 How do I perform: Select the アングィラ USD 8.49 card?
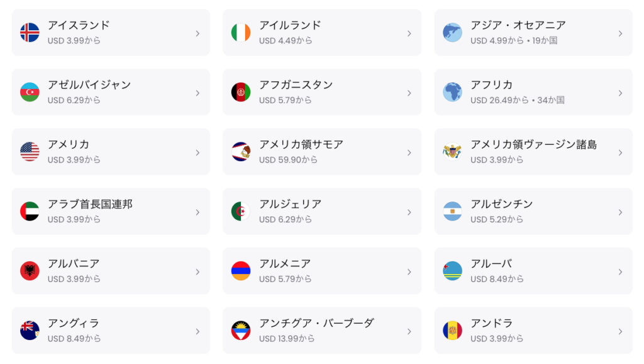tap(111, 331)
